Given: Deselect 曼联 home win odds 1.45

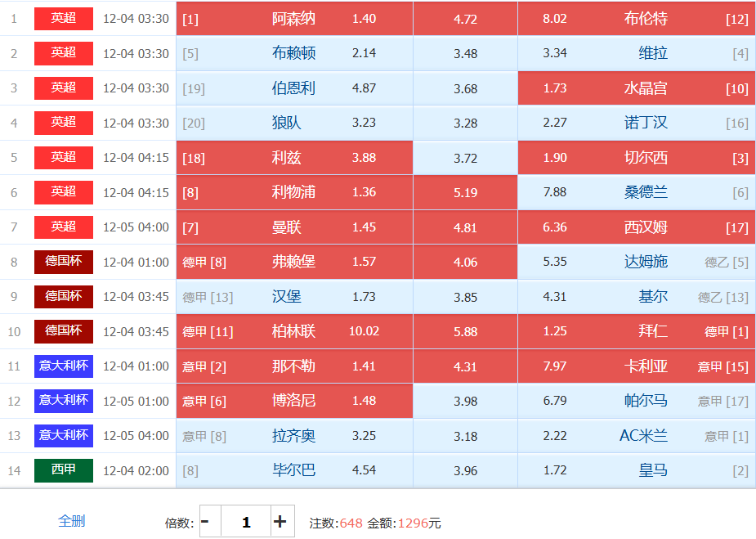Looking at the screenshot, I should 294,227.
